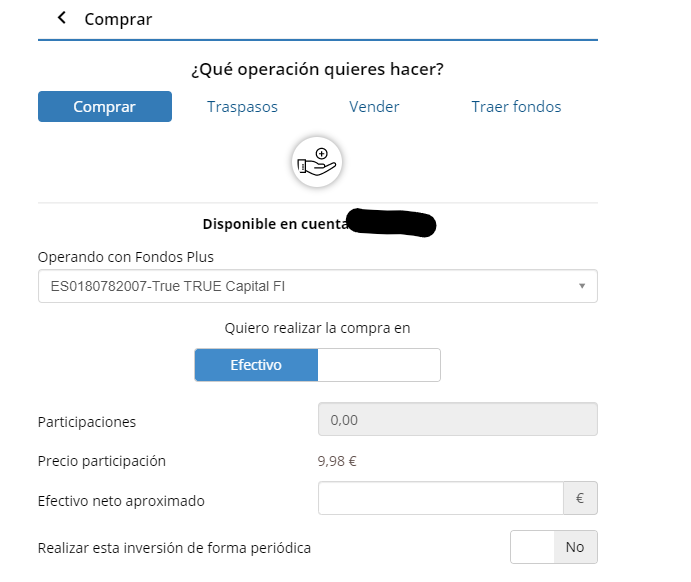Choose Efectivo as the purchase mode
691x582 pixels.
pyautogui.click(x=256, y=365)
